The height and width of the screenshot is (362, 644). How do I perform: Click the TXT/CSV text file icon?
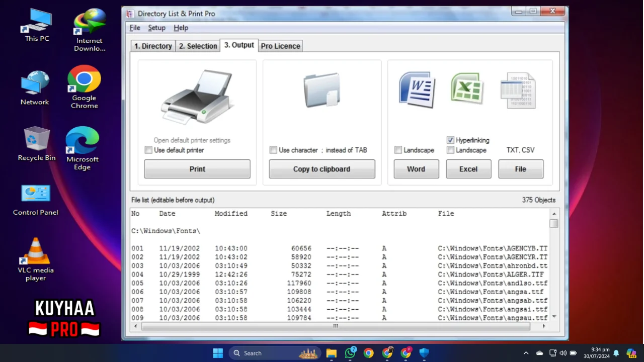[518, 90]
